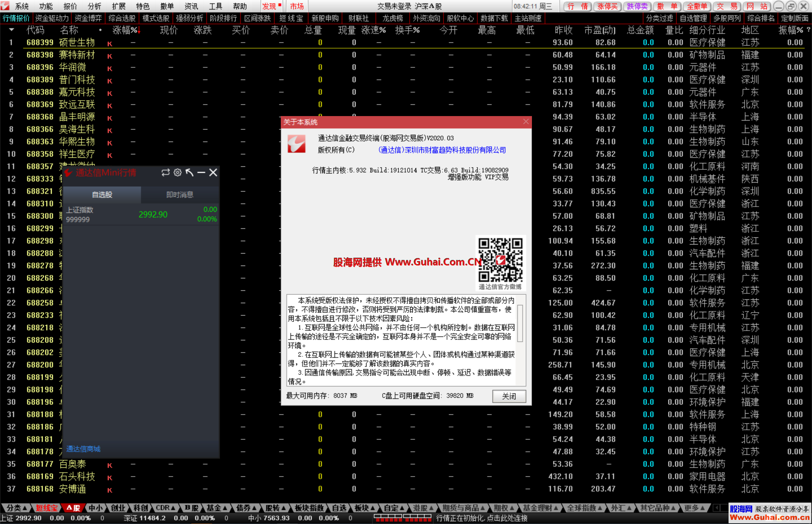Click the restore button of main window
This screenshot has width=812, height=524.
pos(791,6)
